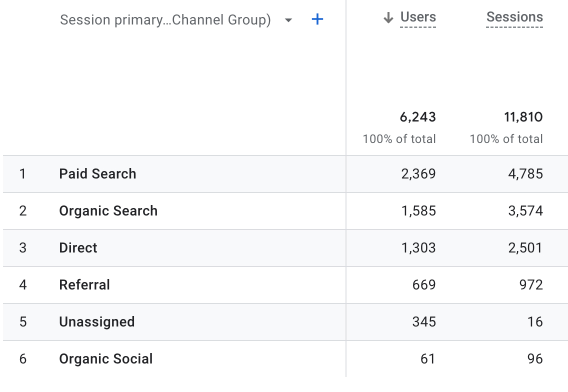
Task: Open the Session primary Channel Group dimension dropdown
Action: pos(165,19)
